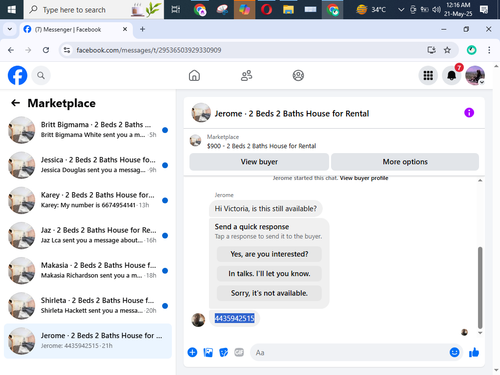Open Task View on taskbar
This screenshot has height=375, width=500.
click(176, 9)
